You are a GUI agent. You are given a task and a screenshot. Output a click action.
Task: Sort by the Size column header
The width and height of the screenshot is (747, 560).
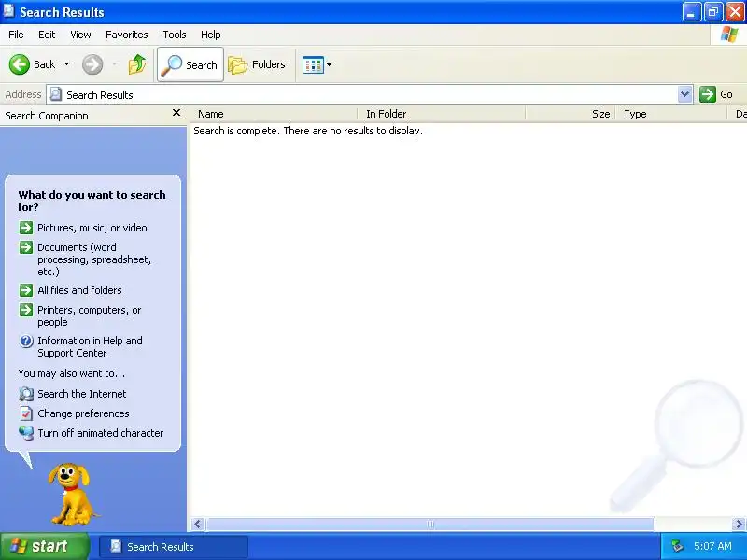tap(571, 114)
